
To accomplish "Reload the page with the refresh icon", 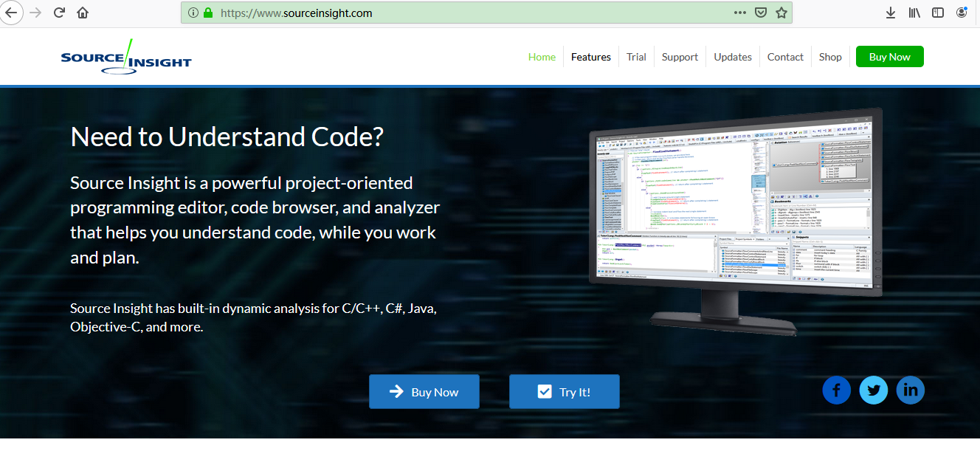I will click(60, 13).
